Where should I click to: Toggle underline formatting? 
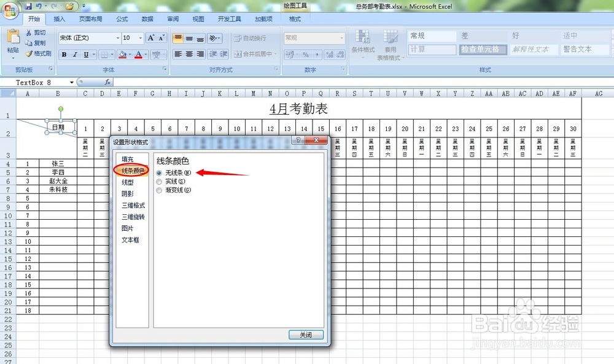pos(86,55)
